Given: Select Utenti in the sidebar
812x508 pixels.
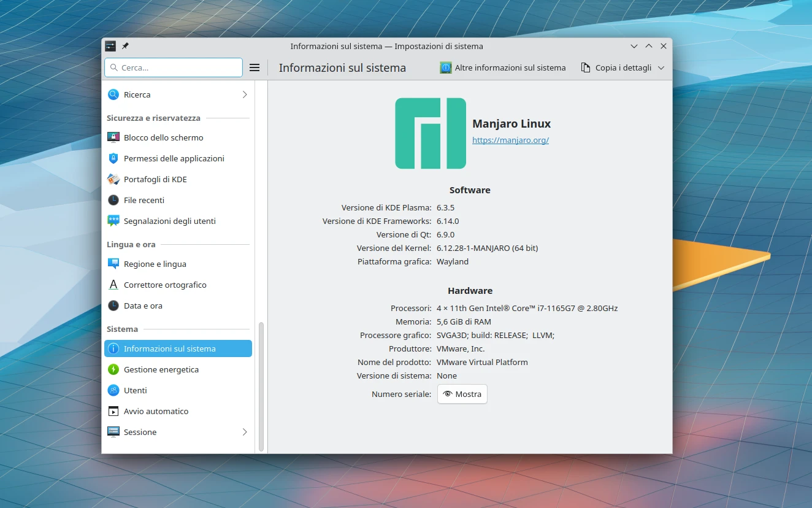Looking at the screenshot, I should [136, 390].
